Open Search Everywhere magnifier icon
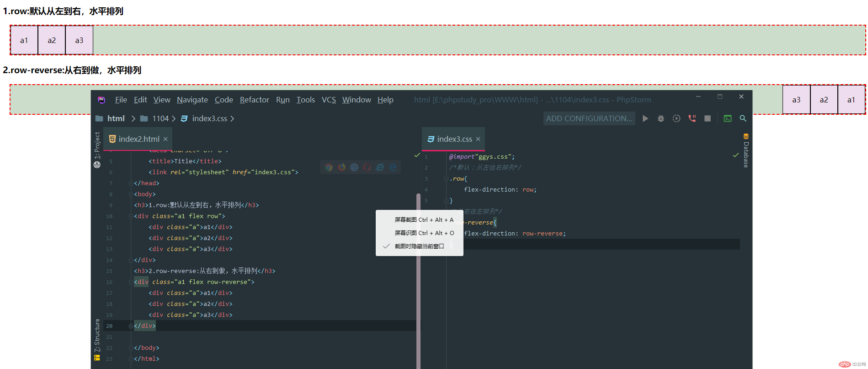Screen dimensions: 868x369 743,118
